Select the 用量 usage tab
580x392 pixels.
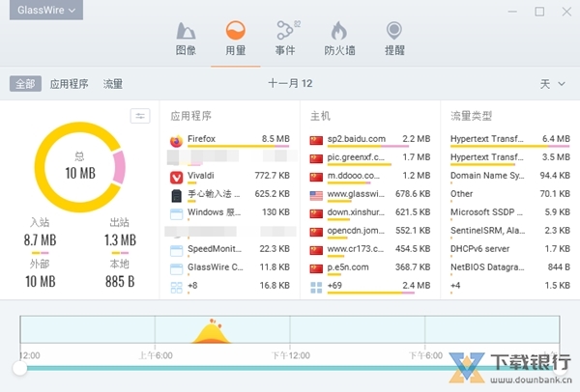(236, 39)
